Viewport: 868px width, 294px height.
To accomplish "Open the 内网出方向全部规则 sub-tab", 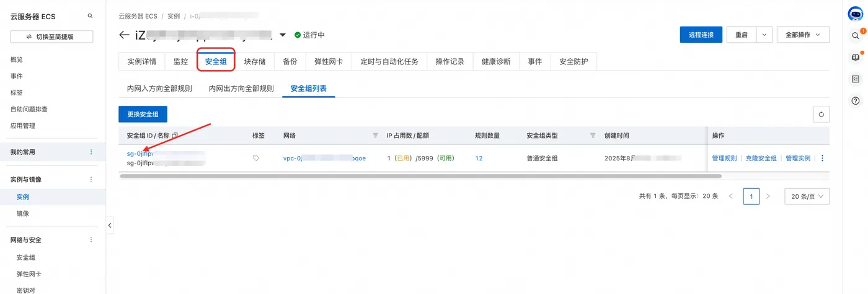I will (241, 89).
